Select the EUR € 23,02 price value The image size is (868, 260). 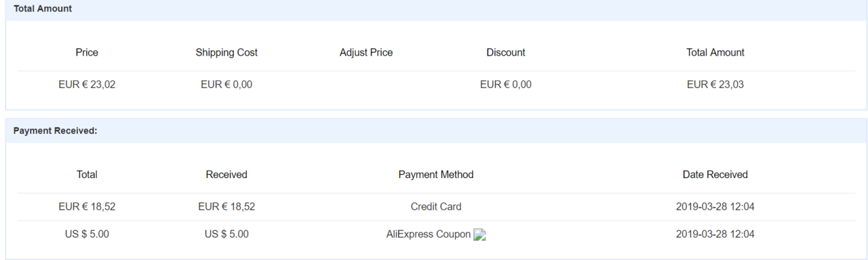pos(87,85)
